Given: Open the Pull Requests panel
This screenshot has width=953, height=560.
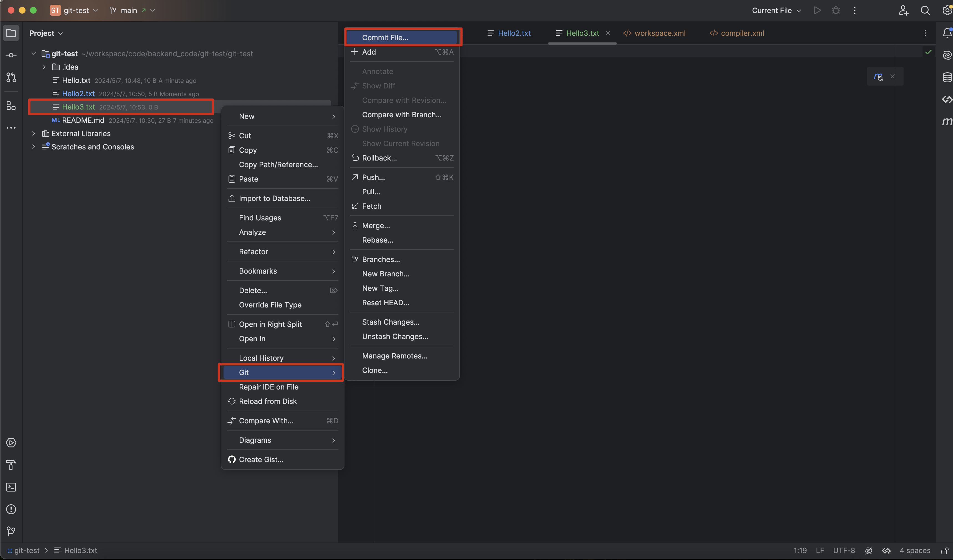Looking at the screenshot, I should [11, 78].
